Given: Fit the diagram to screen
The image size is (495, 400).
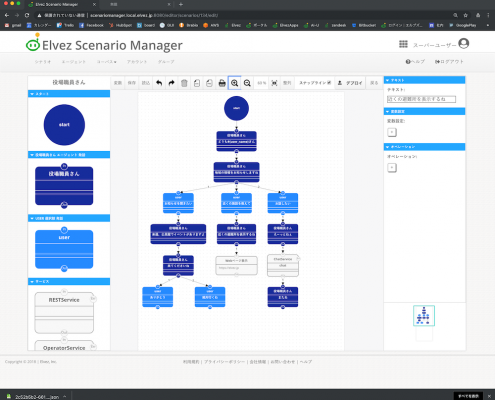Looking at the screenshot, I should (274, 83).
